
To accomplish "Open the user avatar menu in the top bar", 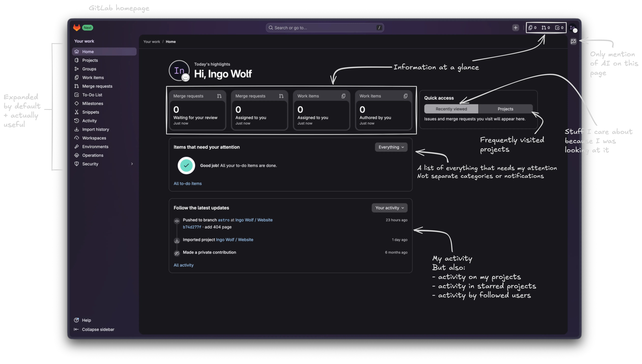I will (573, 28).
